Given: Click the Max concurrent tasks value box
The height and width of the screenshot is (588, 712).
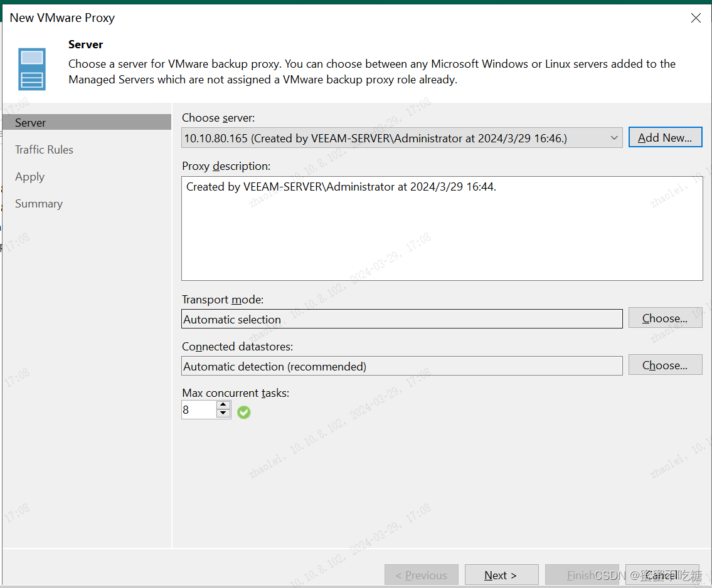Looking at the screenshot, I should point(198,410).
